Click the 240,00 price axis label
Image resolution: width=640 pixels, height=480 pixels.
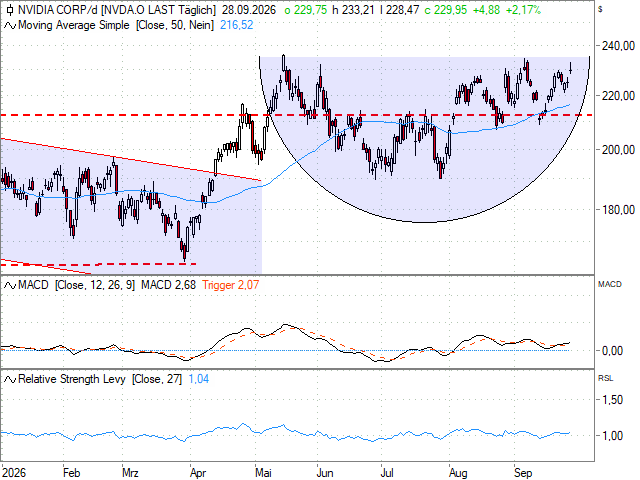618,46
